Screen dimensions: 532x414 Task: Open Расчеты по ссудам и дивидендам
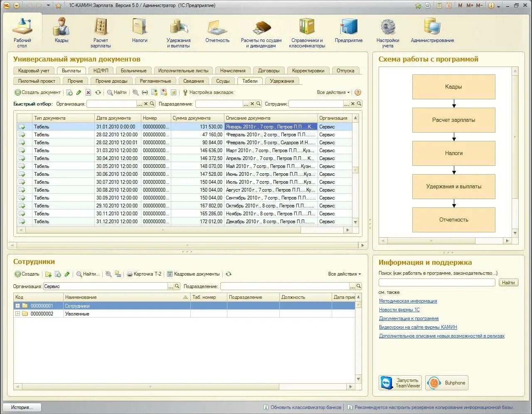261,32
